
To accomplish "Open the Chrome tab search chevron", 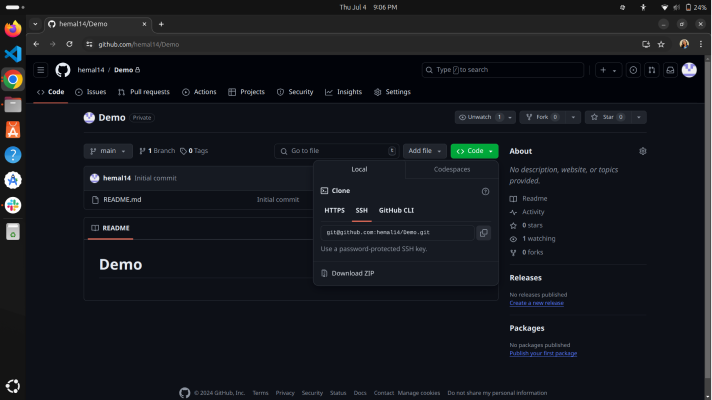I will pyautogui.click(x=35, y=24).
